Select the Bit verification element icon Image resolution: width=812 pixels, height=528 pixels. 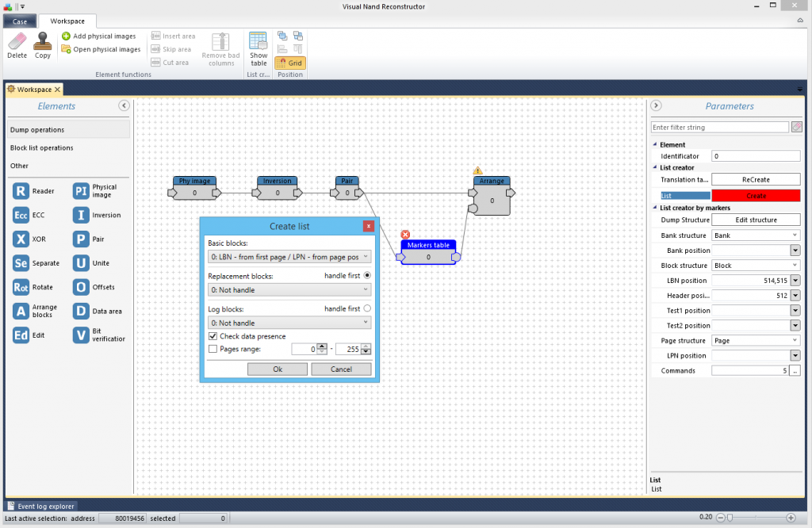click(81, 335)
